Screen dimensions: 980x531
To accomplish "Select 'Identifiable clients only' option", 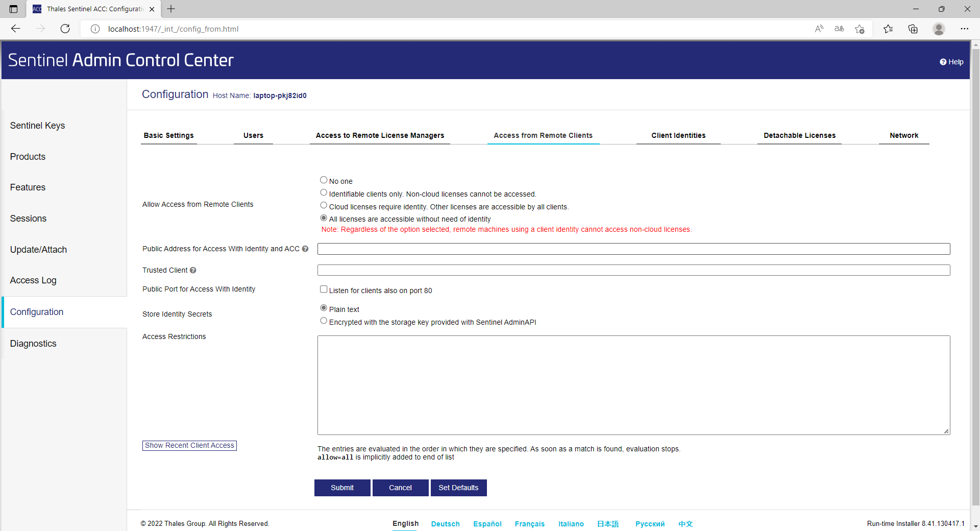I will [324, 192].
